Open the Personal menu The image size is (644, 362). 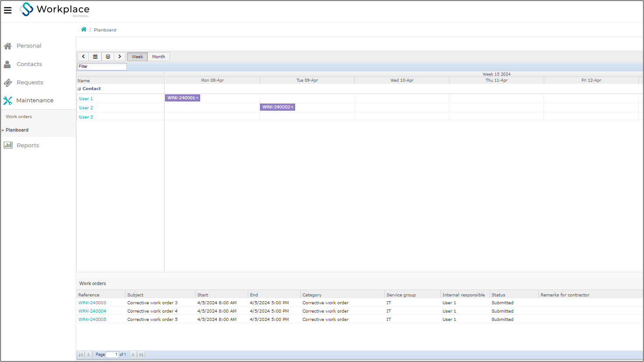(29, 46)
